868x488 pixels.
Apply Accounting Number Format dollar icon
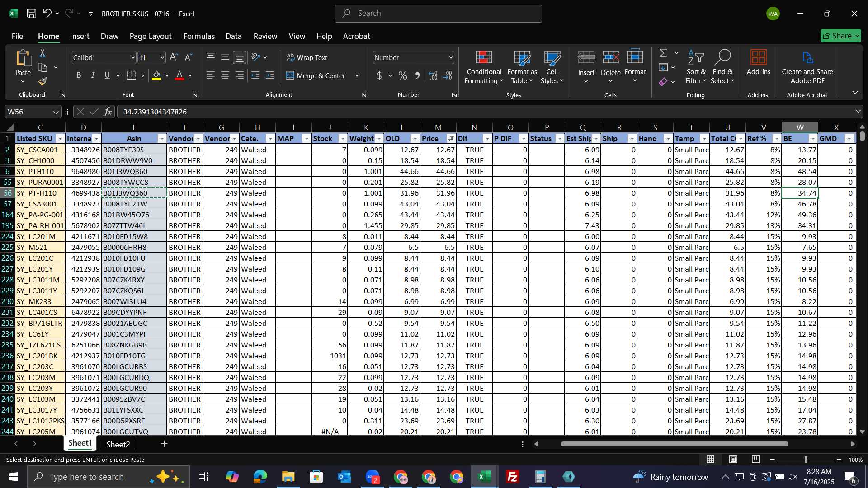coord(379,75)
